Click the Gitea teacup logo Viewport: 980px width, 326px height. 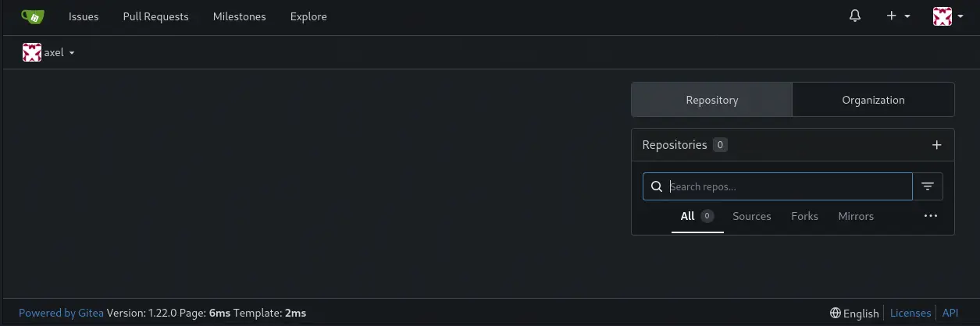33,16
